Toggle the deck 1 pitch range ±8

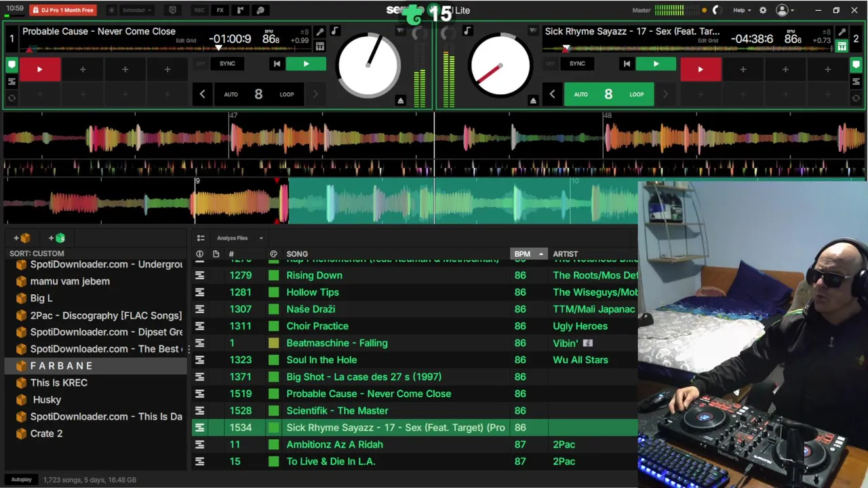coord(304,32)
